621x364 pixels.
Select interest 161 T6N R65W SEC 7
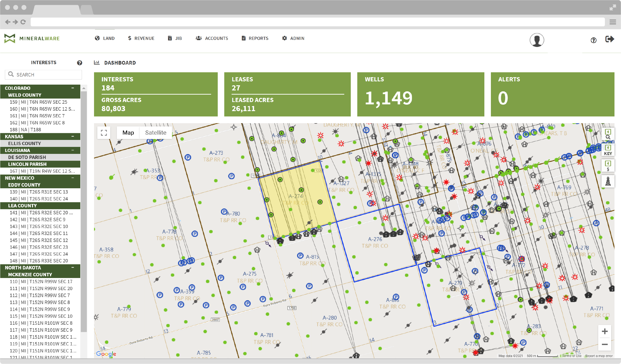pyautogui.click(x=40, y=116)
